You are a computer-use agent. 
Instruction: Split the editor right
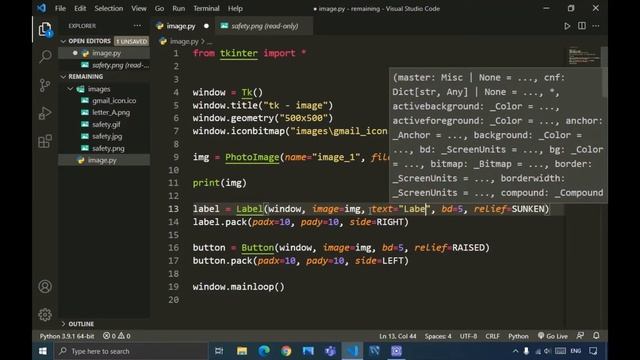pyautogui.click(x=582, y=26)
